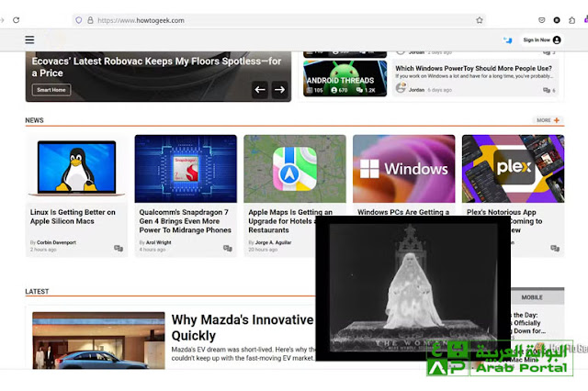
Task: Click the blue threads icon near Sign In
Action: 508,40
